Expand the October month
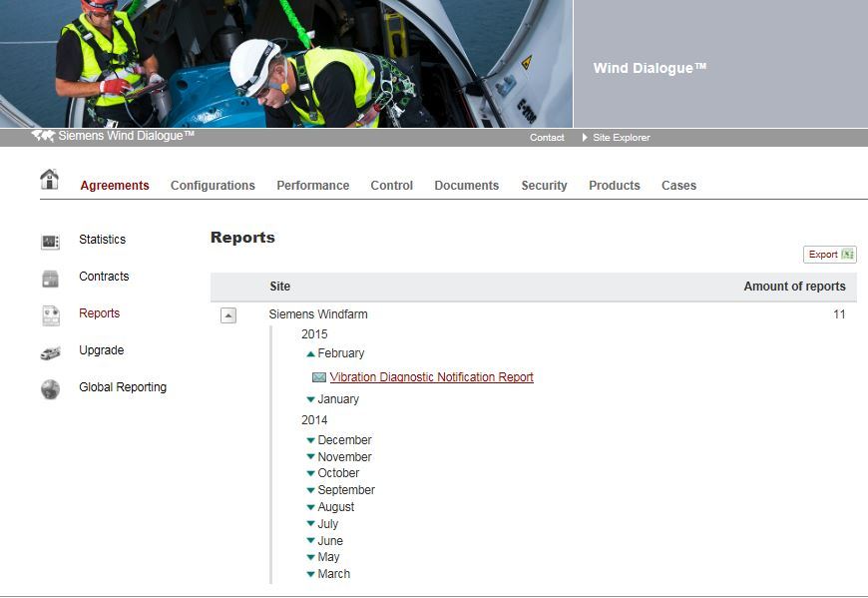Viewport: 868px width, 598px height. (x=310, y=473)
